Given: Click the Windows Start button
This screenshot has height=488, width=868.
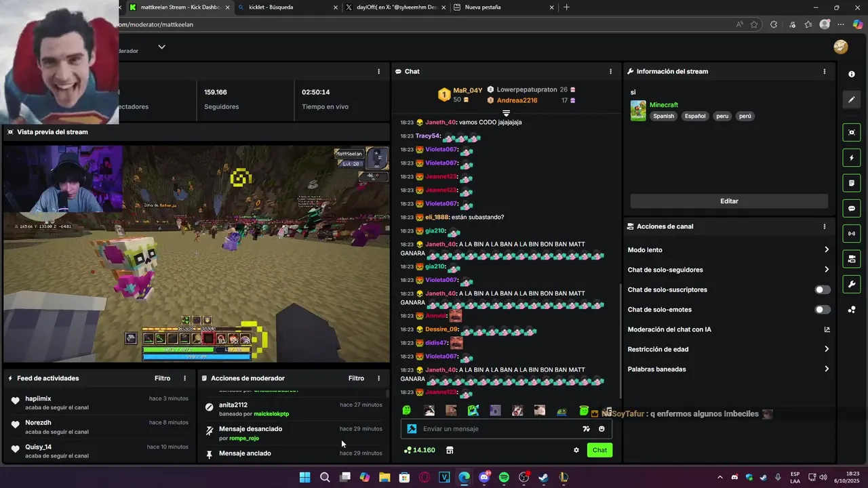Looking at the screenshot, I should (305, 478).
